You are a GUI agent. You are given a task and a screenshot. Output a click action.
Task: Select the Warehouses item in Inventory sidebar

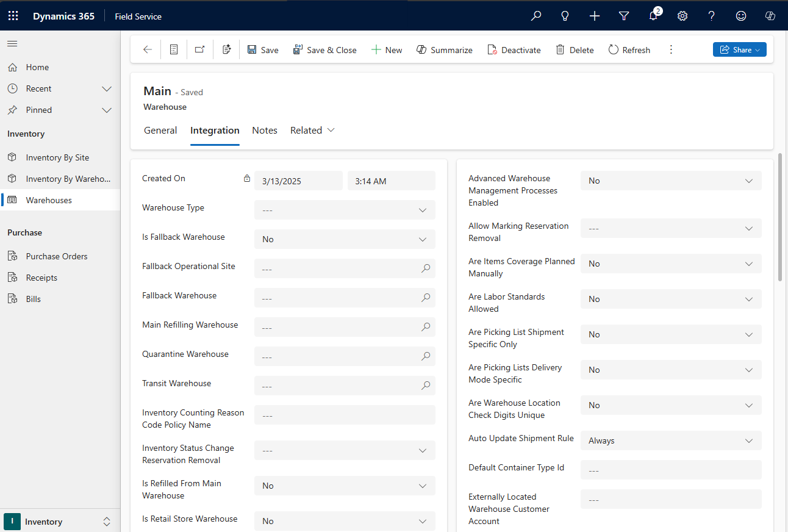(x=48, y=199)
